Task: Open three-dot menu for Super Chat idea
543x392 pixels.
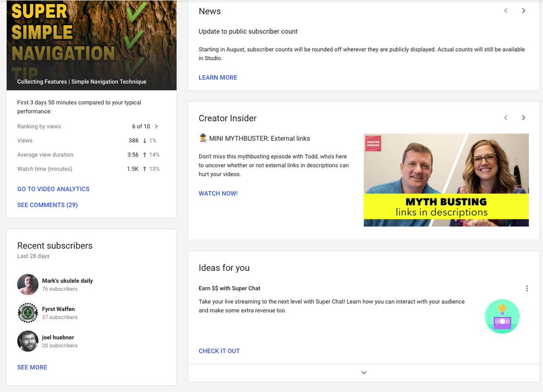Action: pos(527,288)
